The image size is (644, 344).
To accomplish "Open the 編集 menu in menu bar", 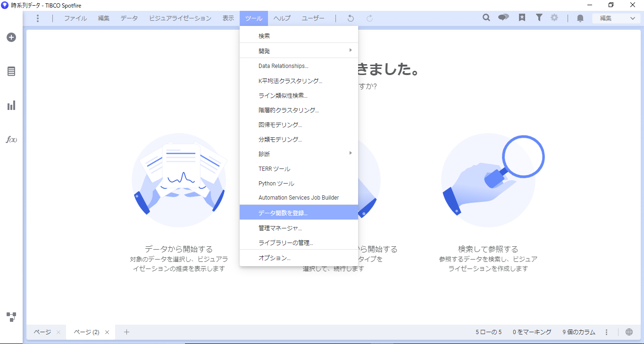I will click(104, 18).
